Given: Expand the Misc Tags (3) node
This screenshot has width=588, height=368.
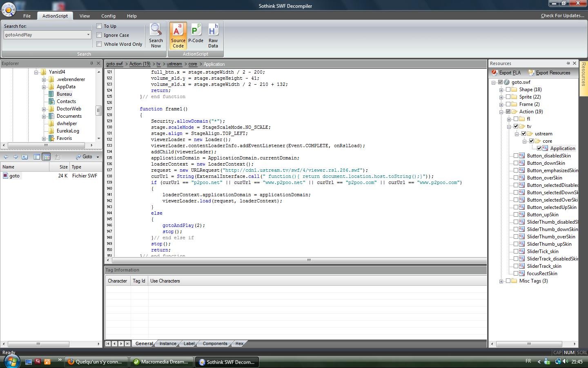Looking at the screenshot, I should pos(501,281).
